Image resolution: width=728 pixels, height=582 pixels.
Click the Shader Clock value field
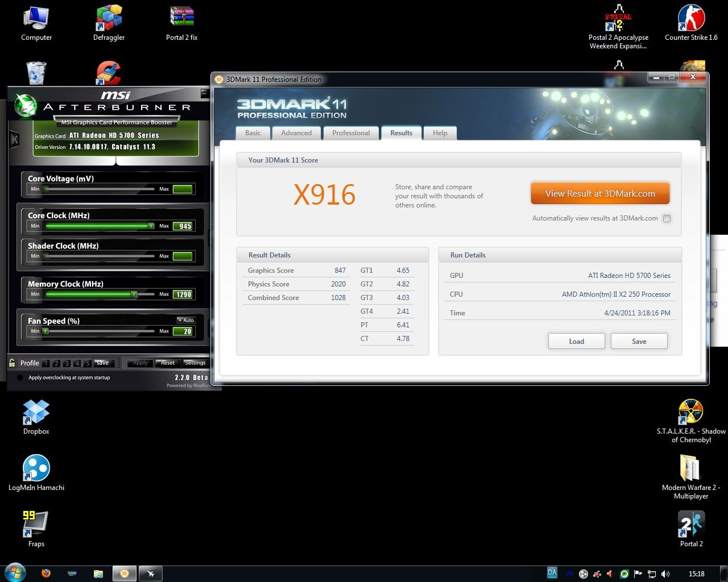point(183,256)
